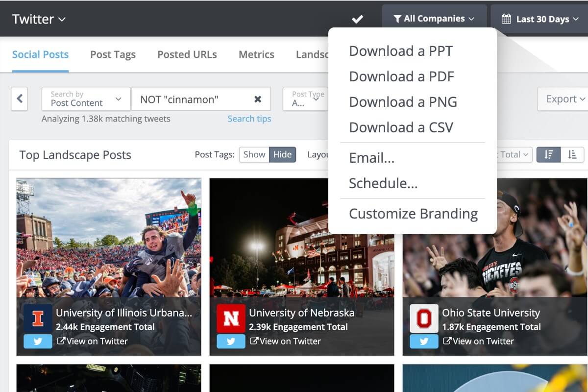
Task: Click the University of Illinois Urbana title
Action: click(x=124, y=313)
